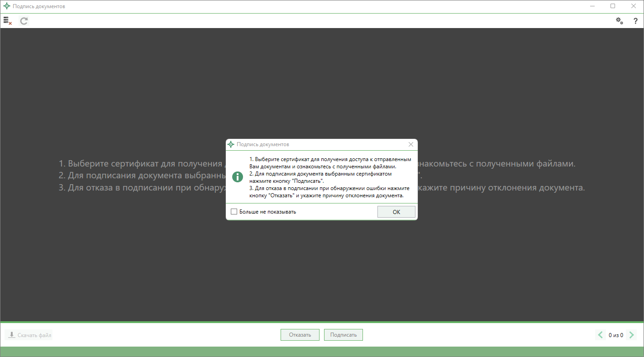
Task: Click the list icon with red cross
Action: pyautogui.click(x=7, y=21)
